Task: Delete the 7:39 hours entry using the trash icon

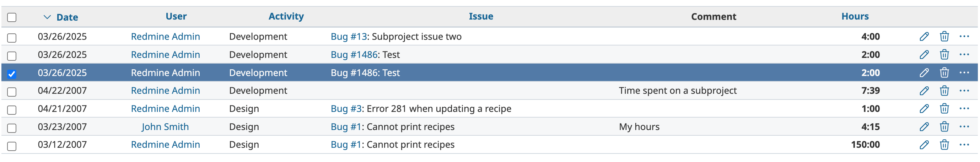Action: 944,91
